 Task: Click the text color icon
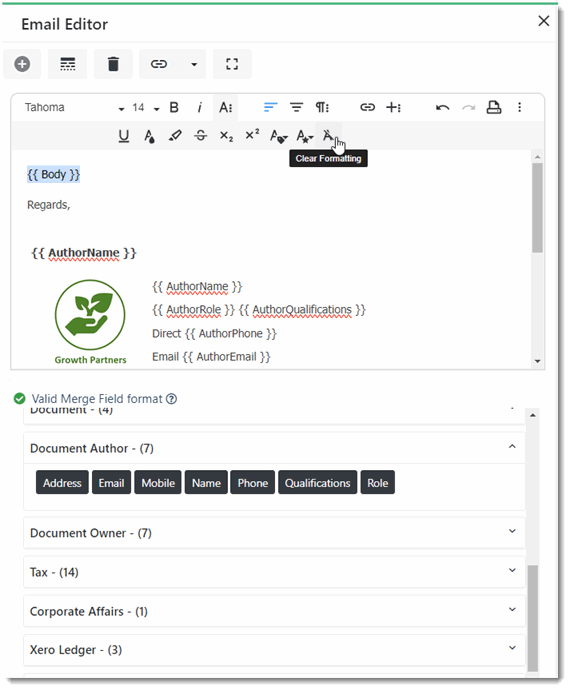point(150,136)
